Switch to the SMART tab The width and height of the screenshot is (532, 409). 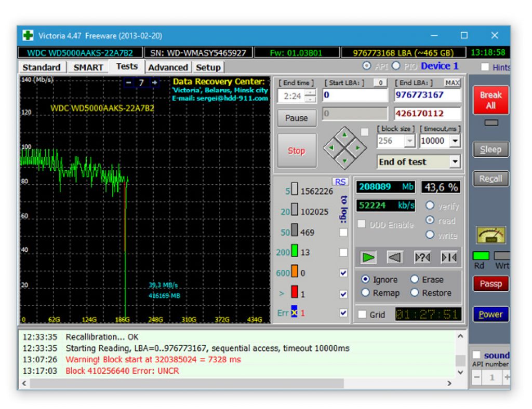tap(88, 67)
